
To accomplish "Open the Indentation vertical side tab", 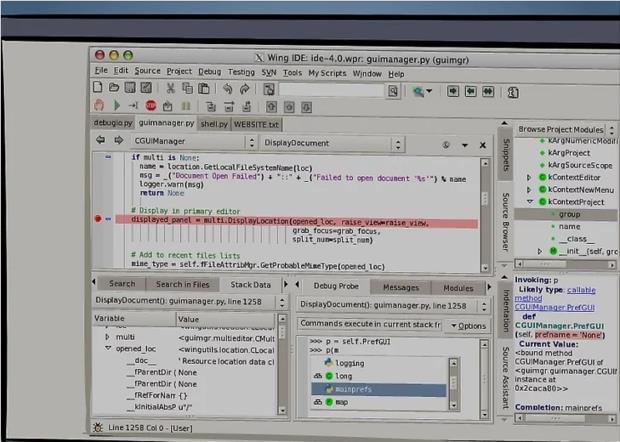I will (505, 311).
